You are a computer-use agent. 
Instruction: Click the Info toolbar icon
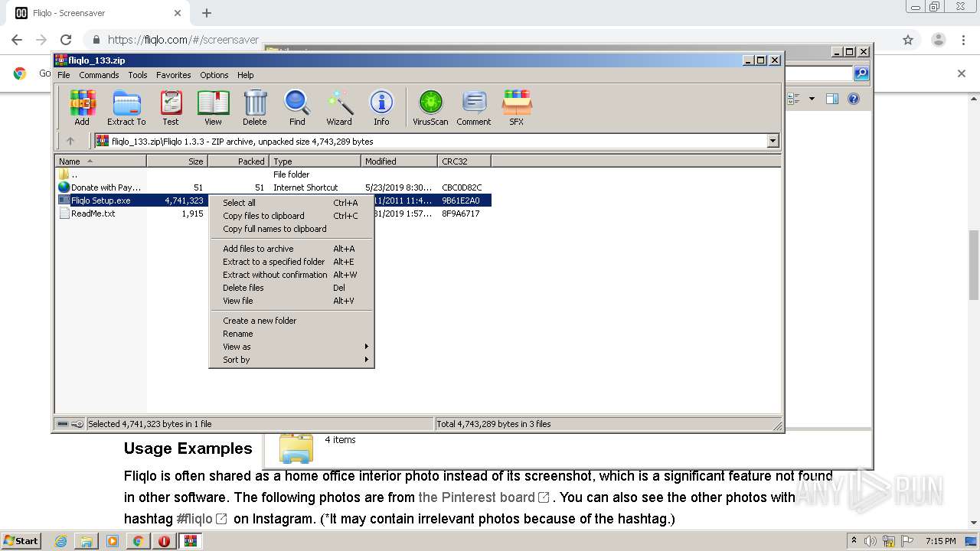tap(381, 107)
